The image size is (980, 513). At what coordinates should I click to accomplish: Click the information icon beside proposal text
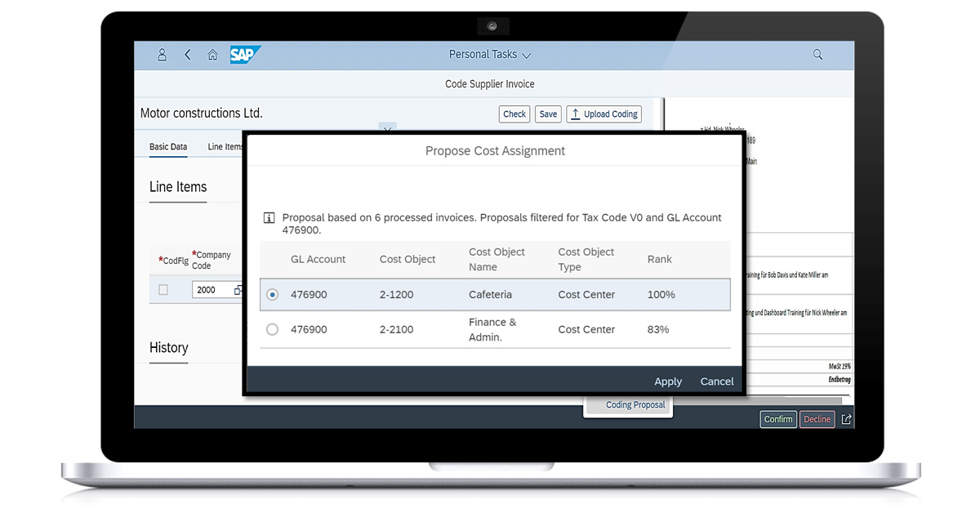269,218
